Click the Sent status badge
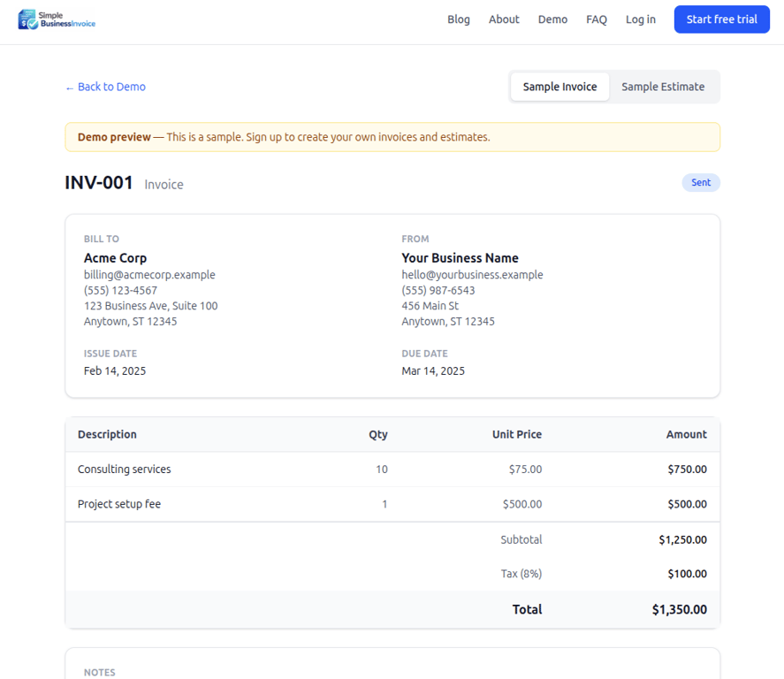 [701, 182]
